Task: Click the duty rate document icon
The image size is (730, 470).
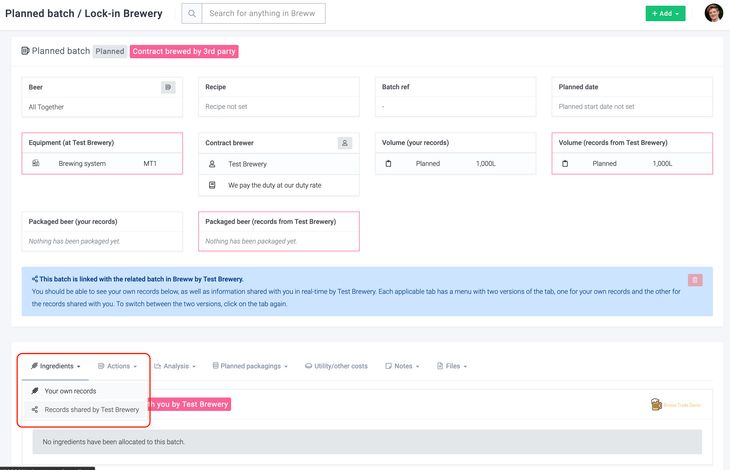Action: click(x=212, y=185)
